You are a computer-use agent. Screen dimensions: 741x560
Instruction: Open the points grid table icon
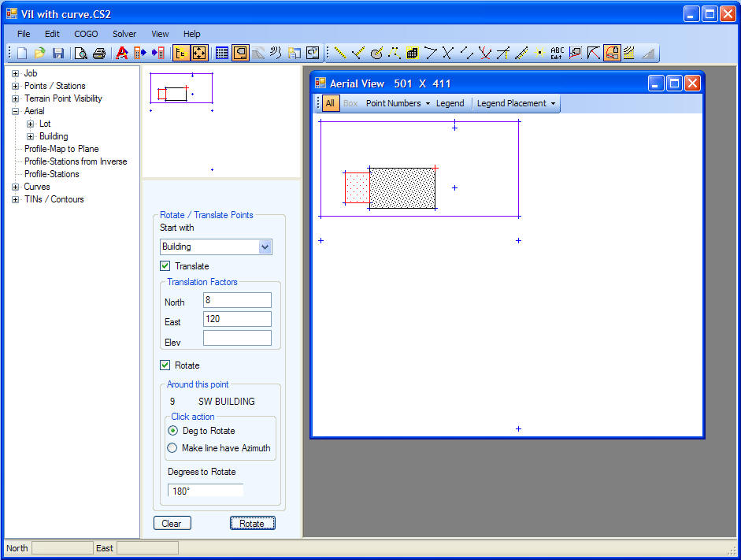221,53
